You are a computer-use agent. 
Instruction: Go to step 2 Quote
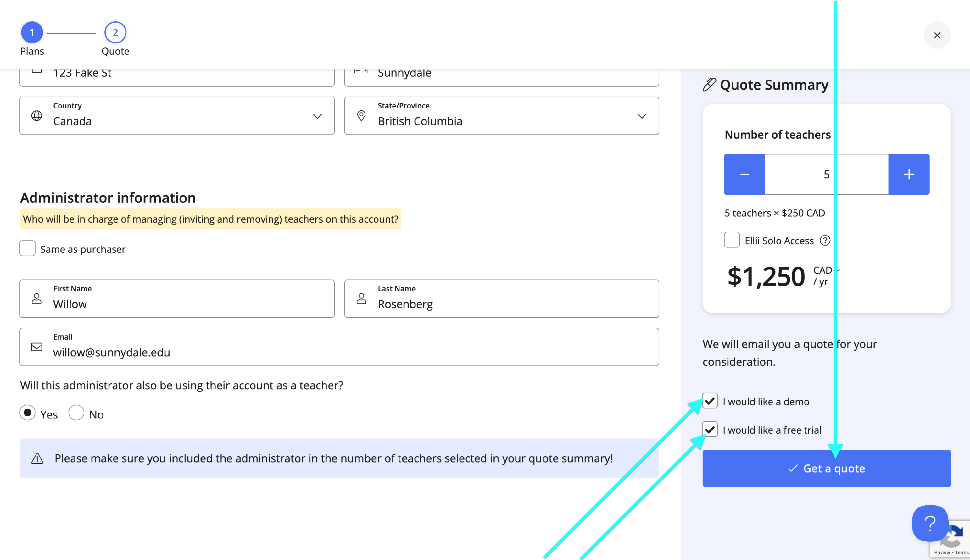coord(115,33)
